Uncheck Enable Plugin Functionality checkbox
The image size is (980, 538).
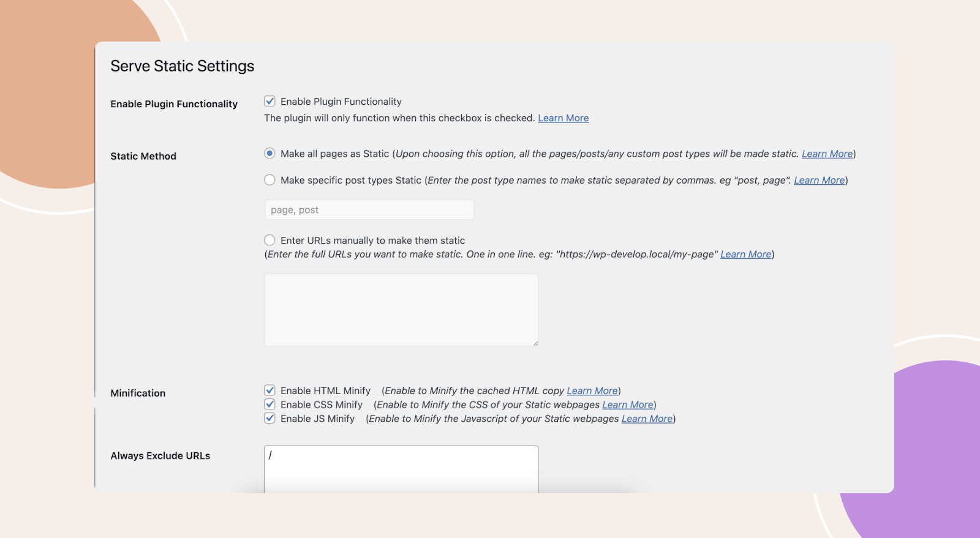point(269,102)
